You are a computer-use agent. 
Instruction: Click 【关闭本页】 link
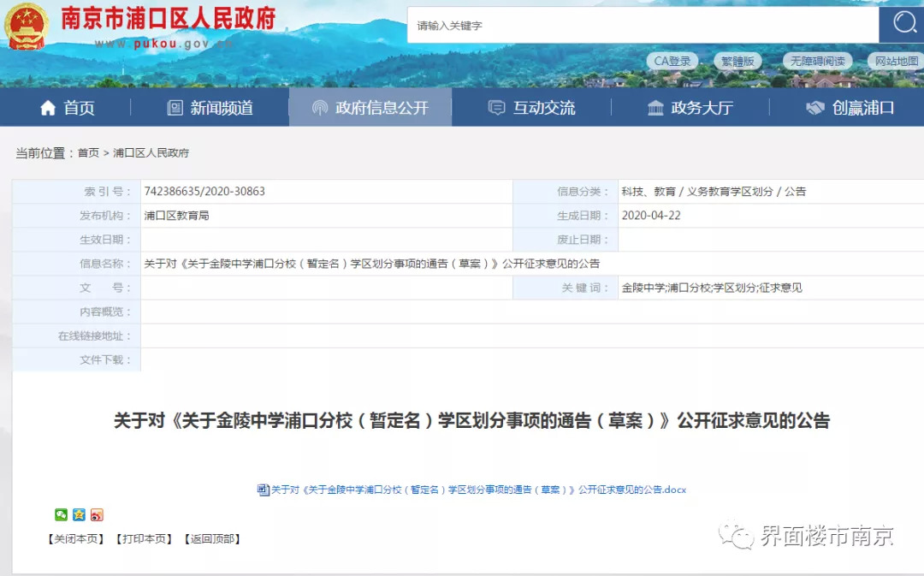pyautogui.click(x=76, y=539)
